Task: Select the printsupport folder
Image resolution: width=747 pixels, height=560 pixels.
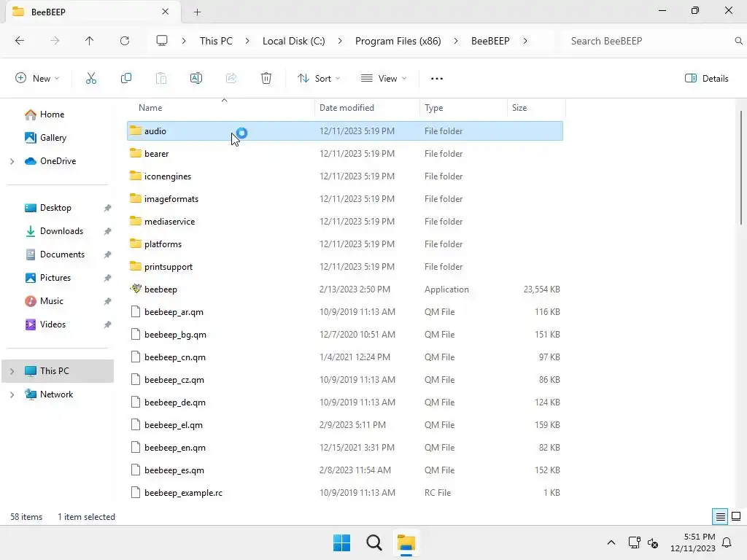Action: pyautogui.click(x=345, y=267)
